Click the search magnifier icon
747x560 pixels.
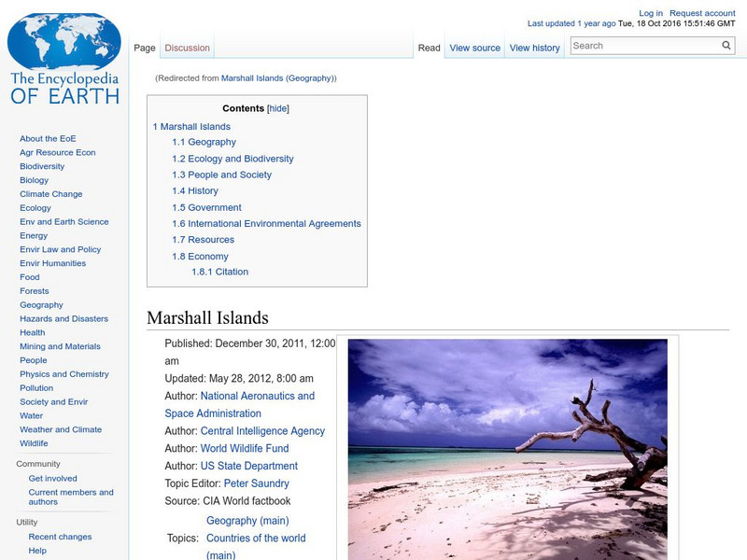726,44
